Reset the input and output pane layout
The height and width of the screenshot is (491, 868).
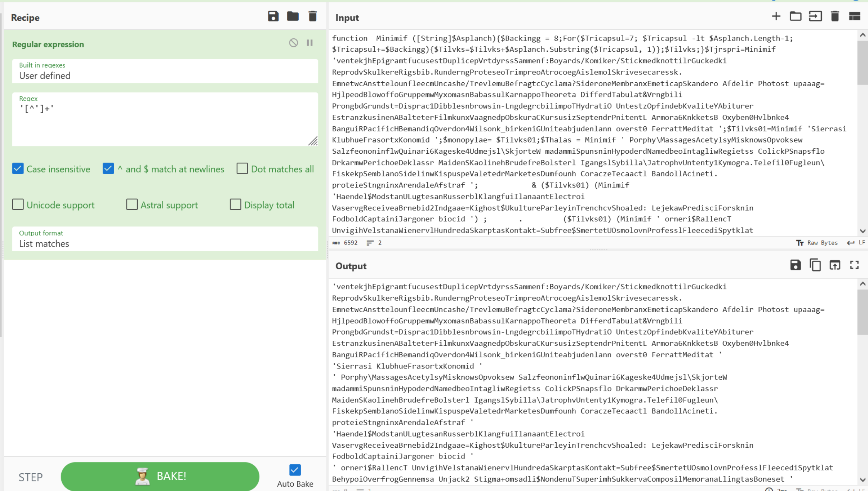pyautogui.click(x=854, y=16)
